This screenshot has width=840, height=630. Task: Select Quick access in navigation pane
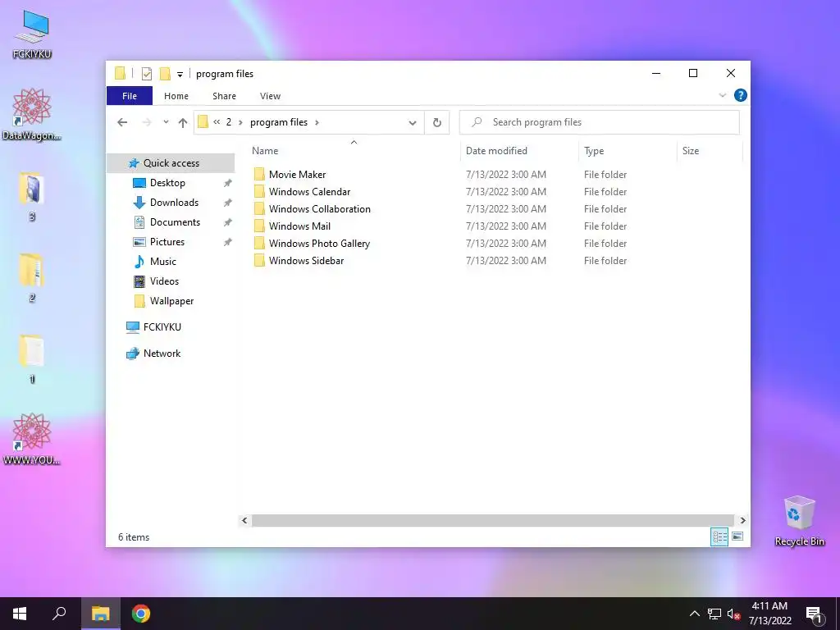(171, 163)
